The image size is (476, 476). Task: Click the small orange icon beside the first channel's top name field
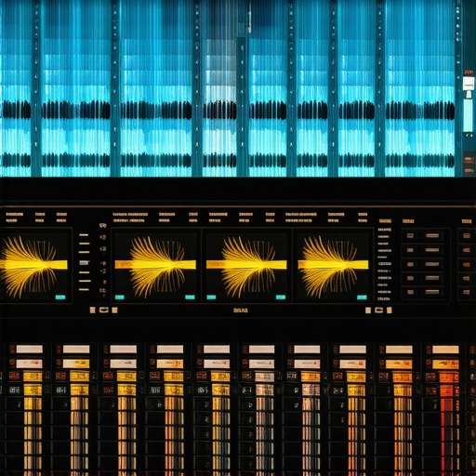12,350
